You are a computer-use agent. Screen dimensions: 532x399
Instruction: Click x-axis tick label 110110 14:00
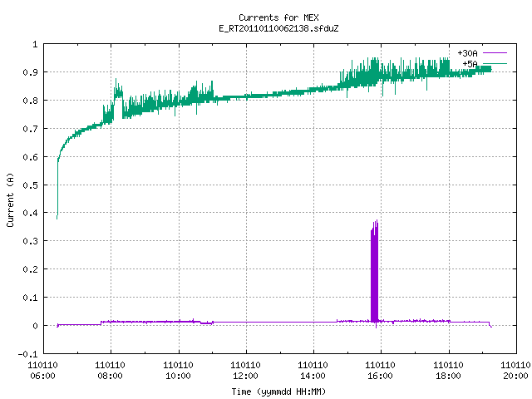click(313, 371)
